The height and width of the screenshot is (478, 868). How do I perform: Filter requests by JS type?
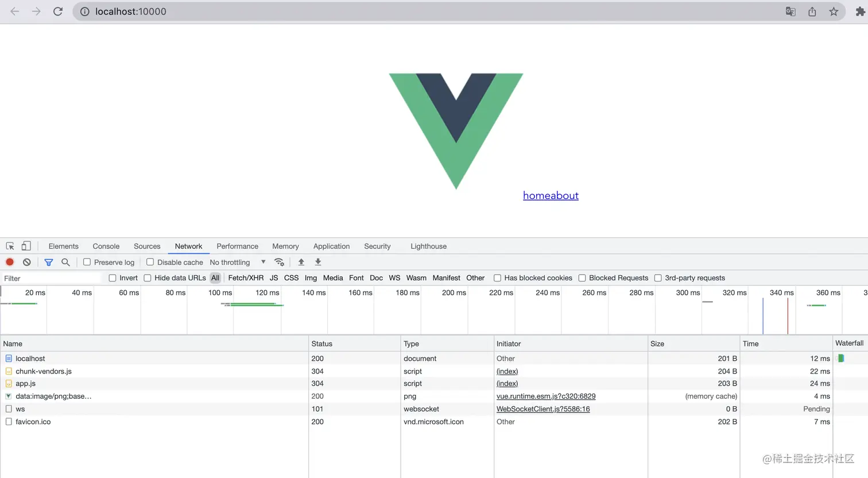[274, 278]
